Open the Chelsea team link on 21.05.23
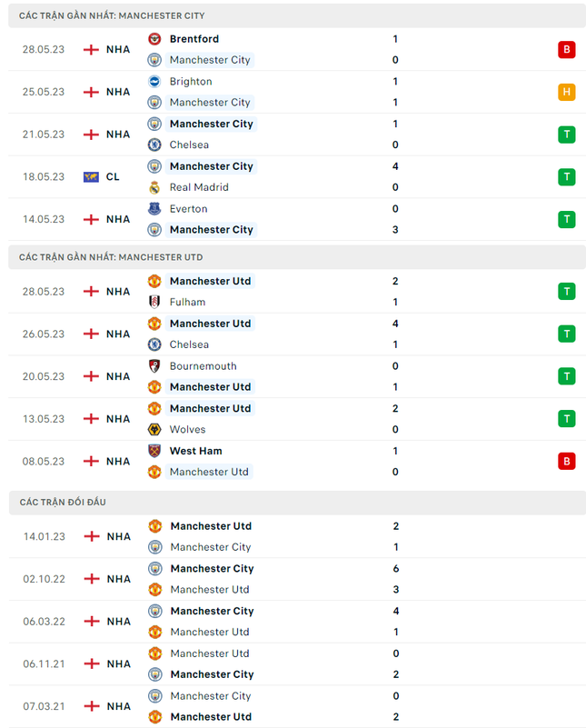The width and height of the screenshot is (586, 728). 189,145
